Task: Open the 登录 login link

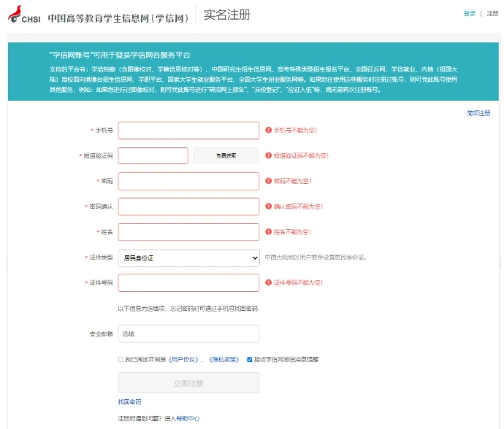Action: click(x=469, y=13)
